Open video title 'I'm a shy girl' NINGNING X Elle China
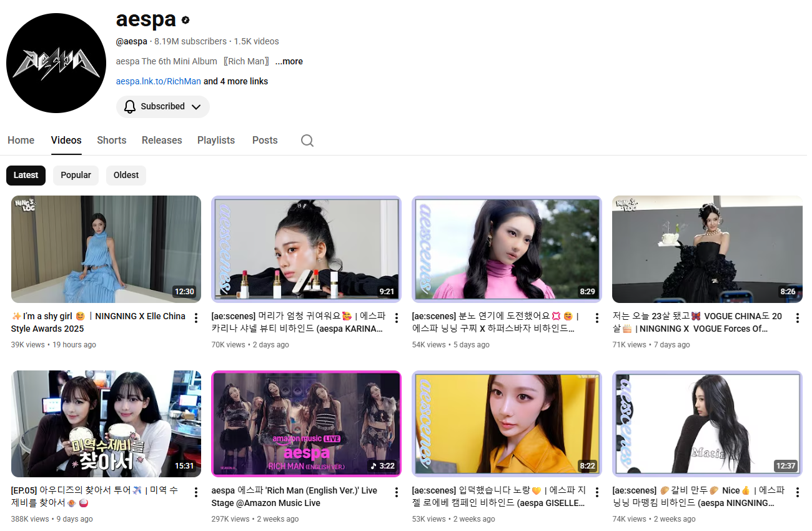812x531 pixels. (99, 322)
